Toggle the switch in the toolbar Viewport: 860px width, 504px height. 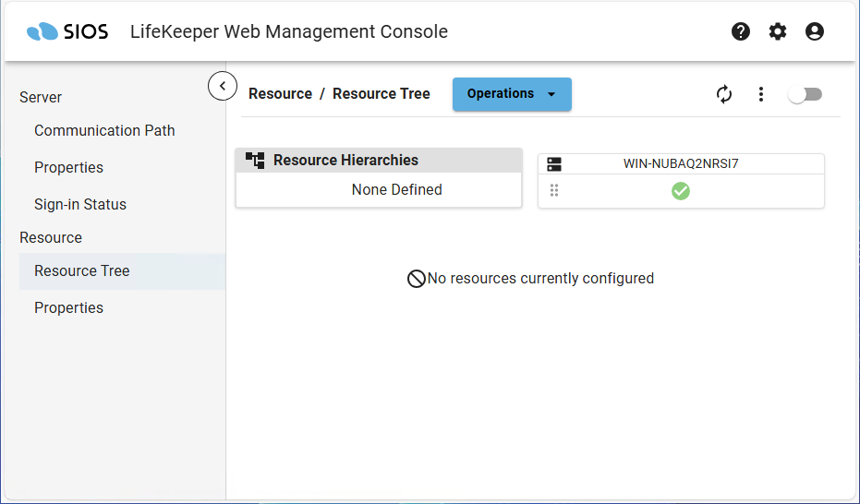click(805, 94)
